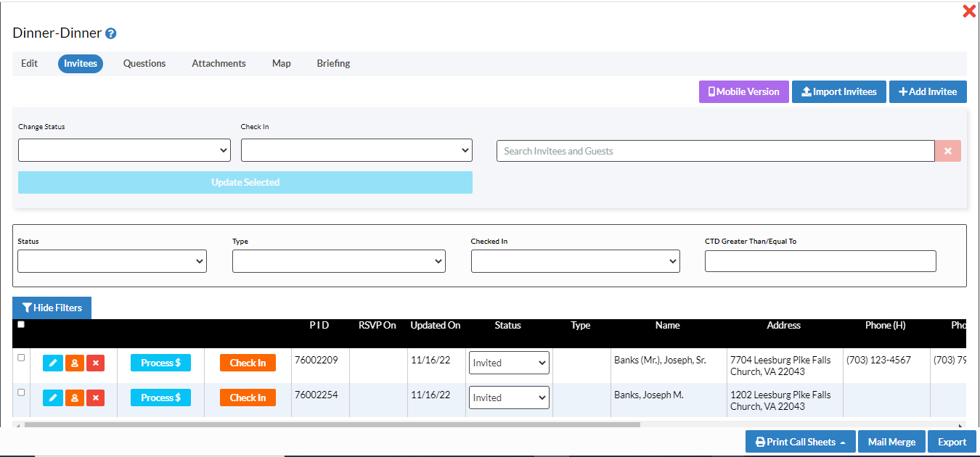Click the Export button
The image size is (980, 457).
point(952,442)
